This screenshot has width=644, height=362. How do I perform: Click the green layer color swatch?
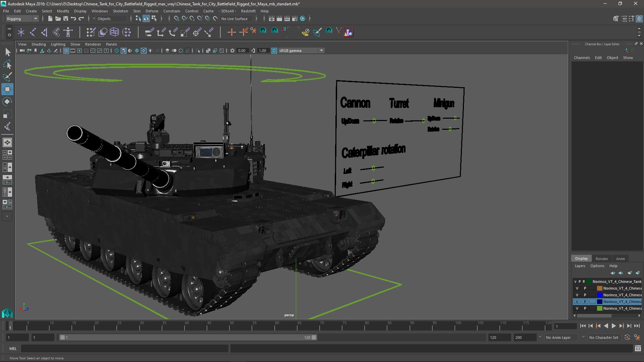(599, 308)
